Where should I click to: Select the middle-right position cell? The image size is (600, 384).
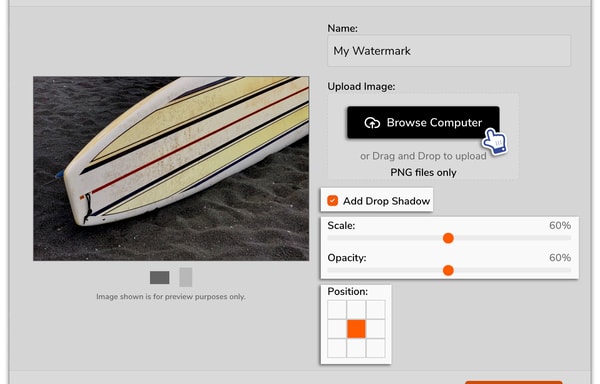375,329
